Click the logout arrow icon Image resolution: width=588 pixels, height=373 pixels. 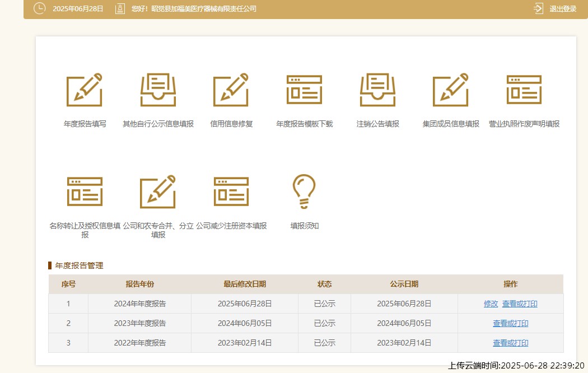[538, 8]
